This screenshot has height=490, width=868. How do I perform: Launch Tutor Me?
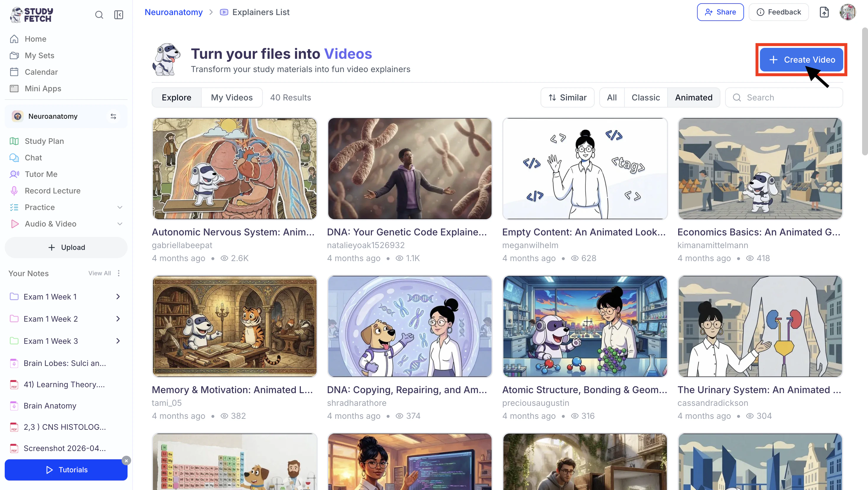click(x=66, y=174)
